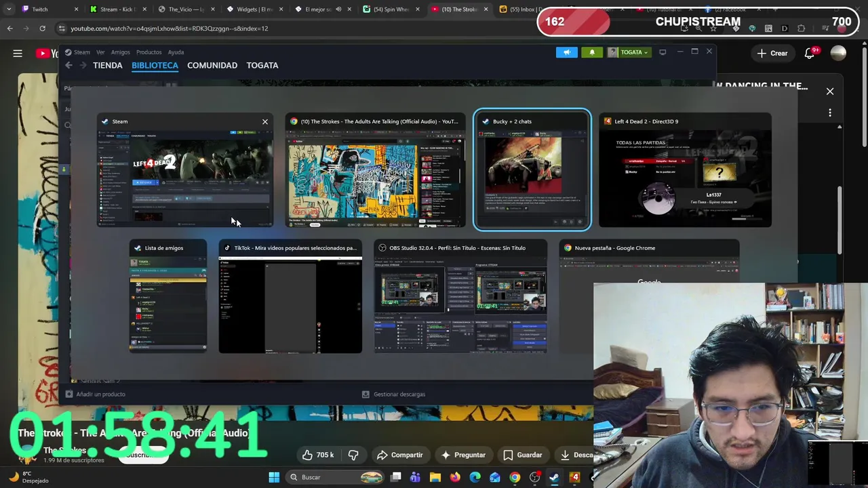Click the Guardar button
868x488 pixels.
point(523,455)
